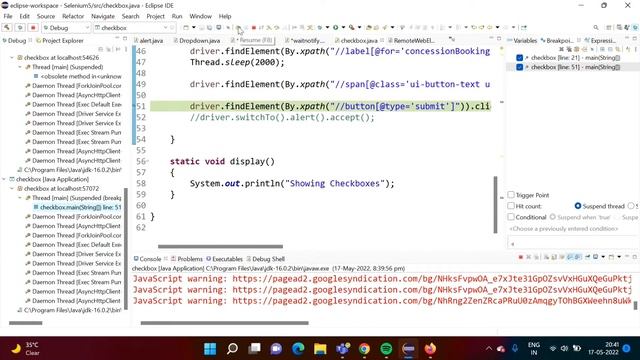The height and width of the screenshot is (360, 640).
Task: Open File Explorer from taskbar
Action: point(320,349)
